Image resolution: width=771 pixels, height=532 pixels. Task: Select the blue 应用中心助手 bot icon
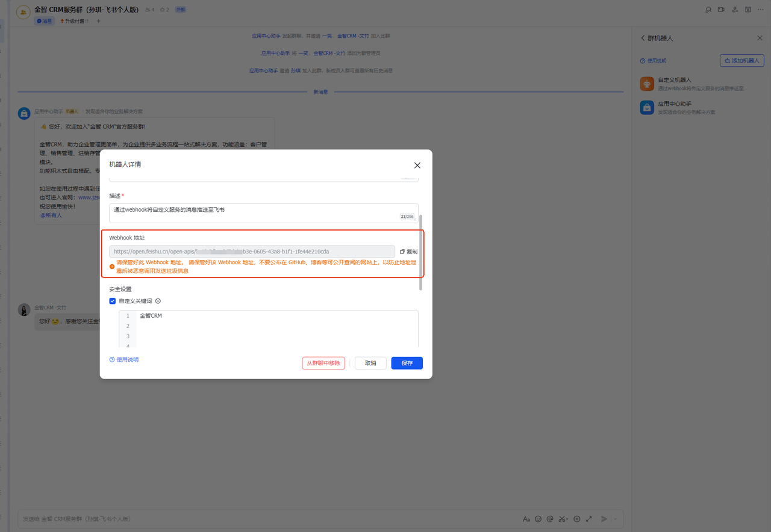[x=647, y=108]
